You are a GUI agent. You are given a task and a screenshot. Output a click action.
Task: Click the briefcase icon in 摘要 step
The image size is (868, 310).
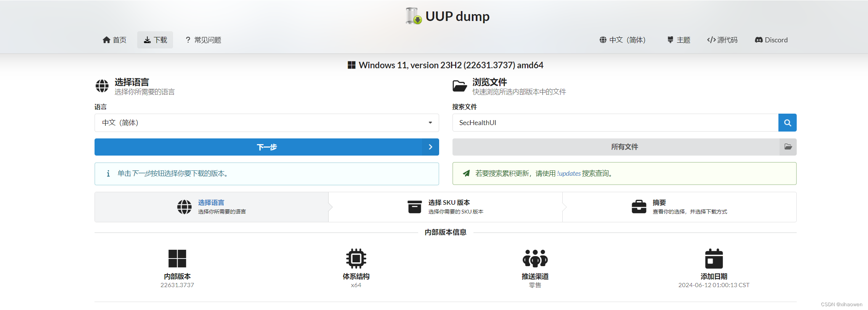coord(639,207)
